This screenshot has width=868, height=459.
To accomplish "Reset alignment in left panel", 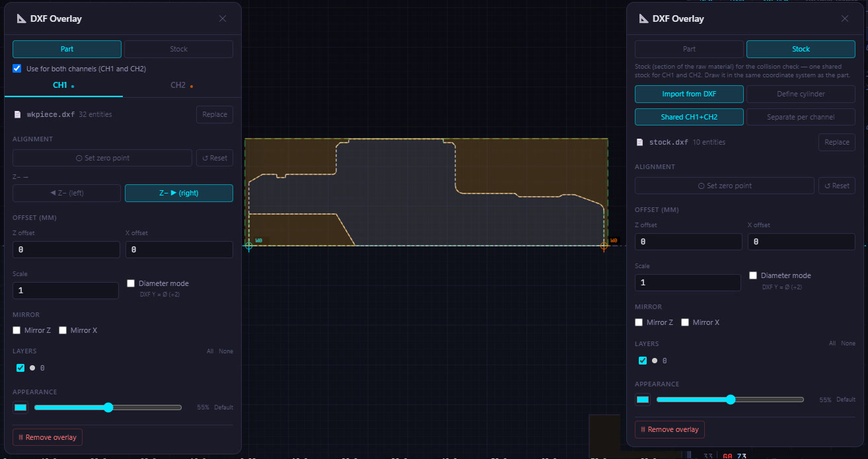I will click(x=215, y=158).
